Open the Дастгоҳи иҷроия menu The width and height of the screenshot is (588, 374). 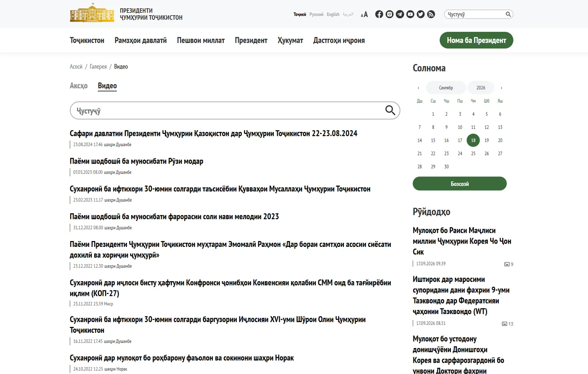point(339,40)
